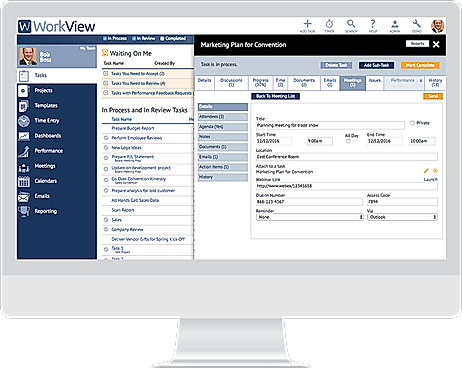The height and width of the screenshot is (368, 462).
Task: Click Bob Boss profile photo
Action: coord(28,56)
